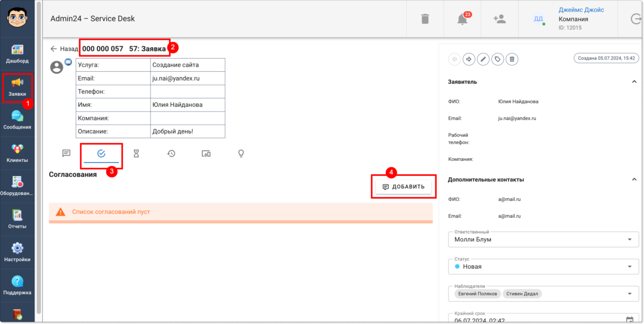Collapse the Дополнительные контакты section
Screen dimensions: 644x324
pyautogui.click(x=634, y=180)
